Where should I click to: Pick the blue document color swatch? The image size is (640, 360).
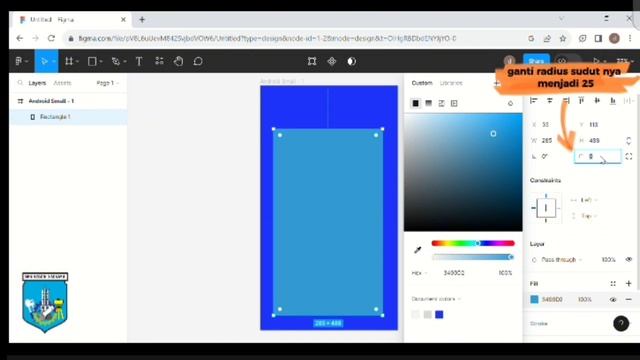(x=439, y=315)
